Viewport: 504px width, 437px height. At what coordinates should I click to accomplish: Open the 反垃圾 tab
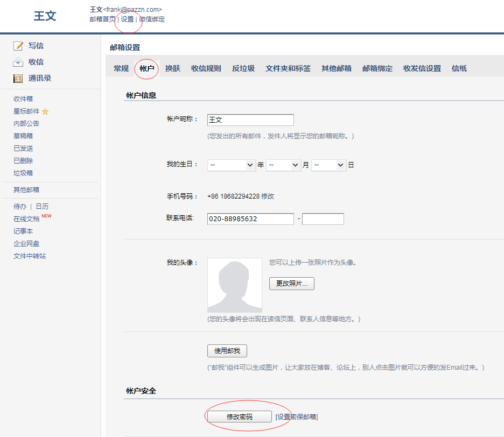click(243, 68)
